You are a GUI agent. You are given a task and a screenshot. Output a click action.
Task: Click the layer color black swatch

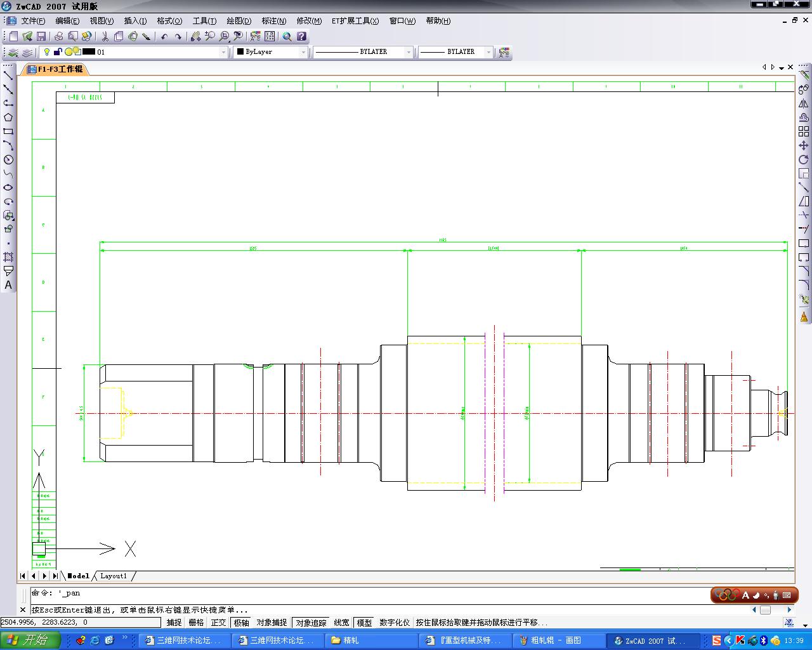(89, 52)
